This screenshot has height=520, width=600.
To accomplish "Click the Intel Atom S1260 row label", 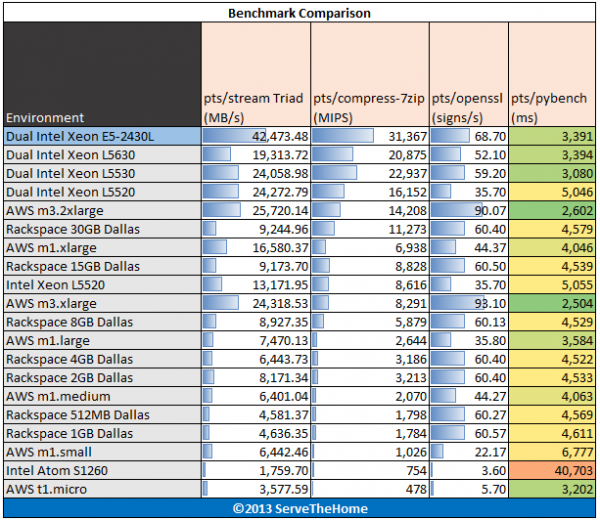I will [103, 471].
